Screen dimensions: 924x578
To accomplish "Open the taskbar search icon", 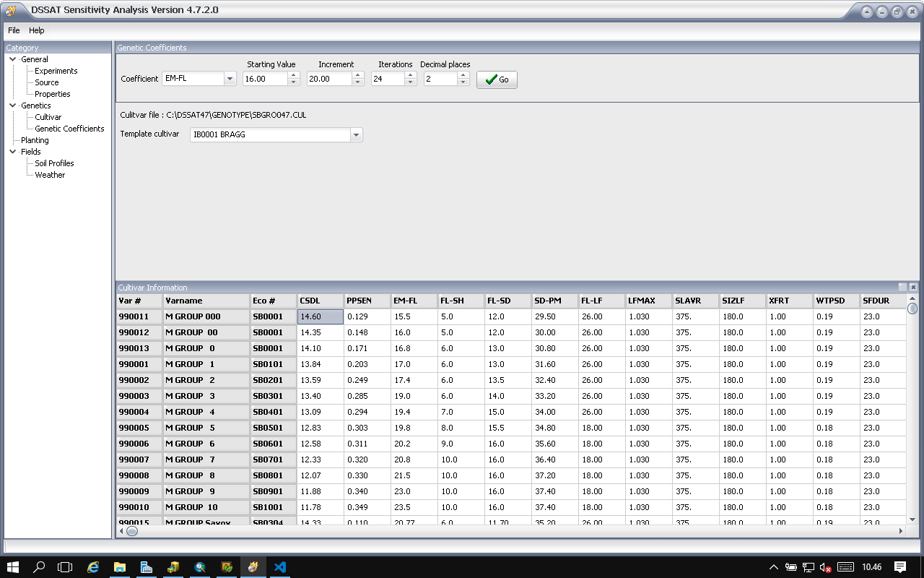I will point(40,567).
